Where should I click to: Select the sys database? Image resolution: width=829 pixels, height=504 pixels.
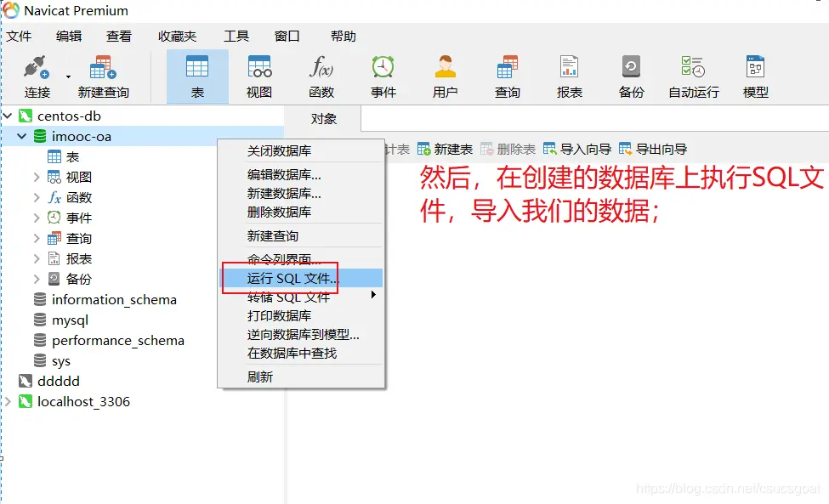[61, 361]
